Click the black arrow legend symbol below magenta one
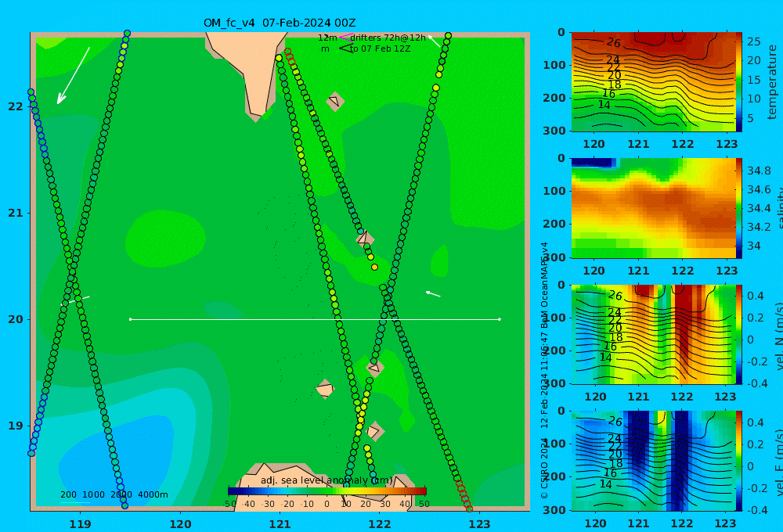Screen dimensions: 783x532 (345, 49)
